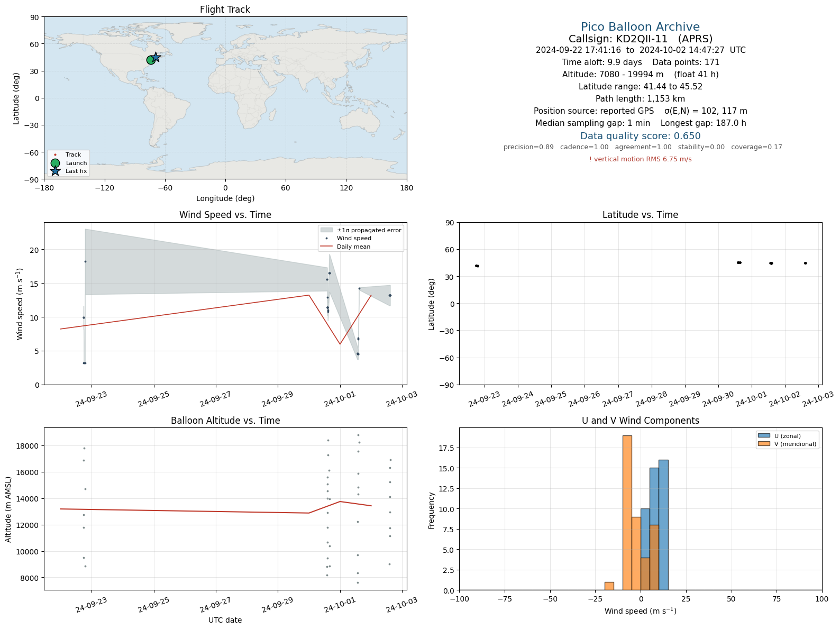Image resolution: width=840 pixels, height=629 pixels.
Task: Click the "UTC date" axis label
Action: tap(225, 620)
